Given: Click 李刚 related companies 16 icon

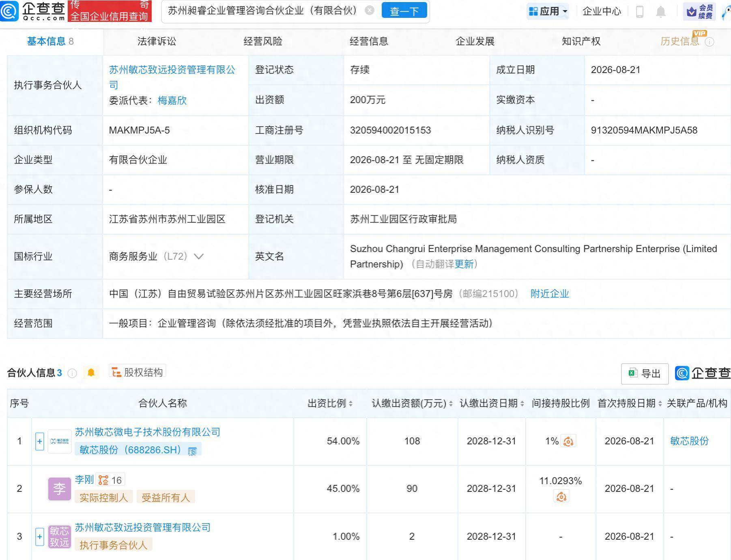Looking at the screenshot, I should (110, 480).
